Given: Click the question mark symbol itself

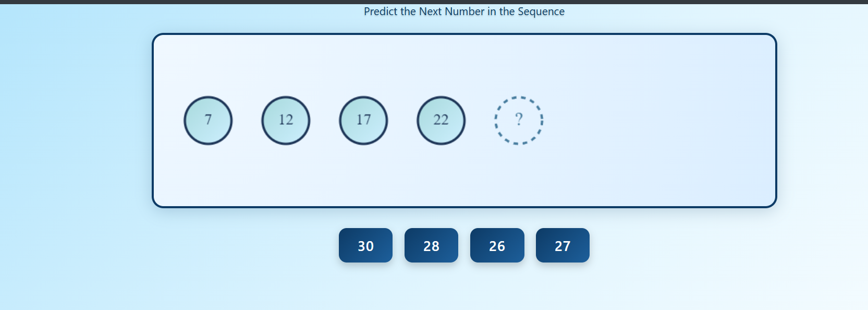Looking at the screenshot, I should 519,120.
